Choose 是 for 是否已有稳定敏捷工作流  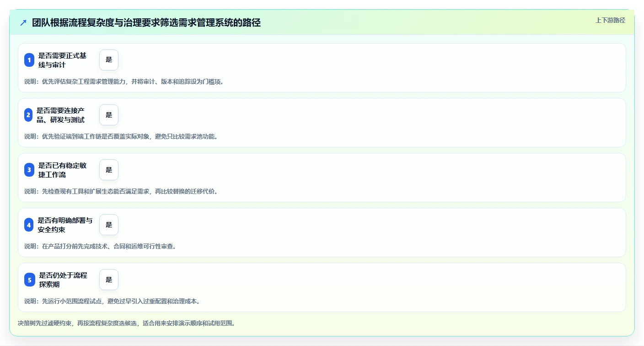pos(109,170)
